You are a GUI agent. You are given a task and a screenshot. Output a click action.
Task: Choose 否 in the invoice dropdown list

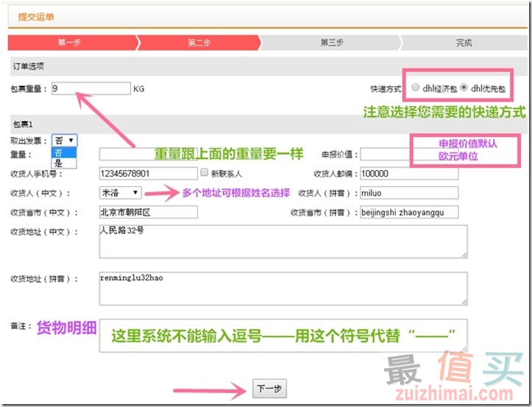click(64, 152)
